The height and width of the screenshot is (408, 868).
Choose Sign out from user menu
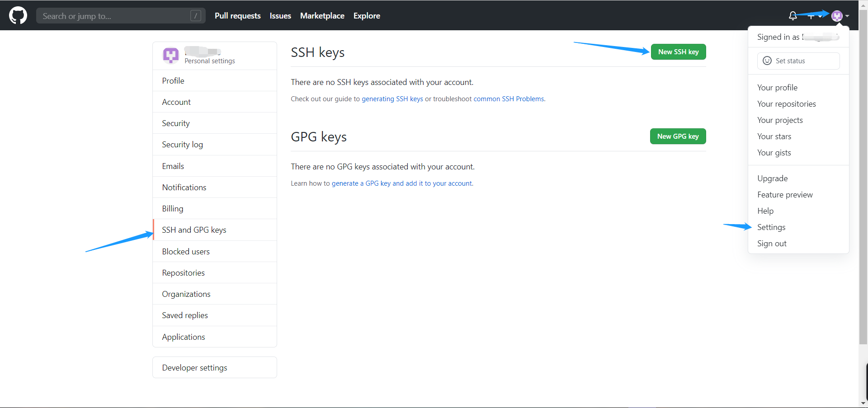[x=772, y=244]
